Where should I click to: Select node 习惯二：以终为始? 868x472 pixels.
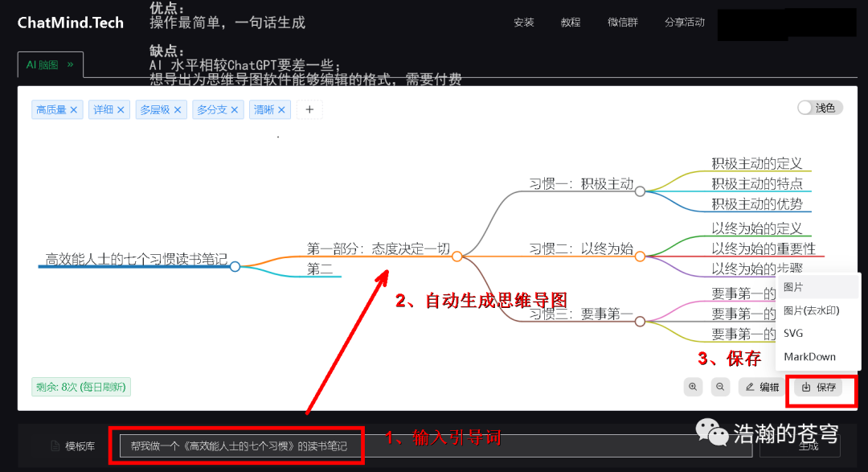pos(581,248)
